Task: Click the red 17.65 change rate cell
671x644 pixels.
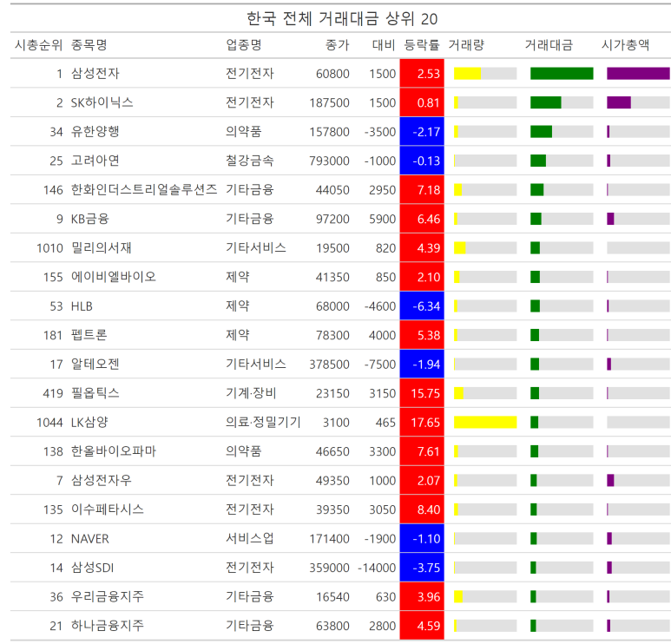Action: (422, 423)
